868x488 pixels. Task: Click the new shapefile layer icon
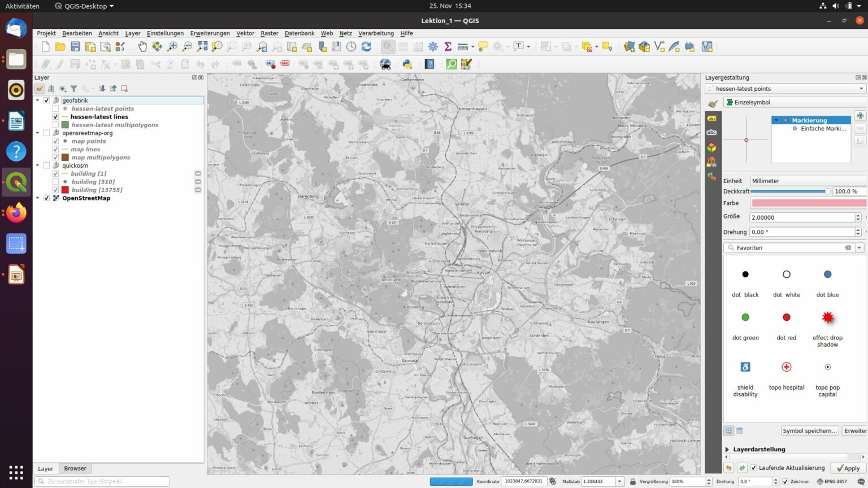pos(659,47)
